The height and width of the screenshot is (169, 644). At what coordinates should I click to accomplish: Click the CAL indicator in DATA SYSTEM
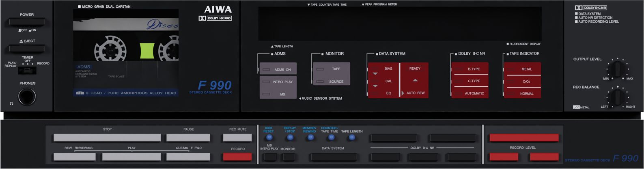[388, 81]
